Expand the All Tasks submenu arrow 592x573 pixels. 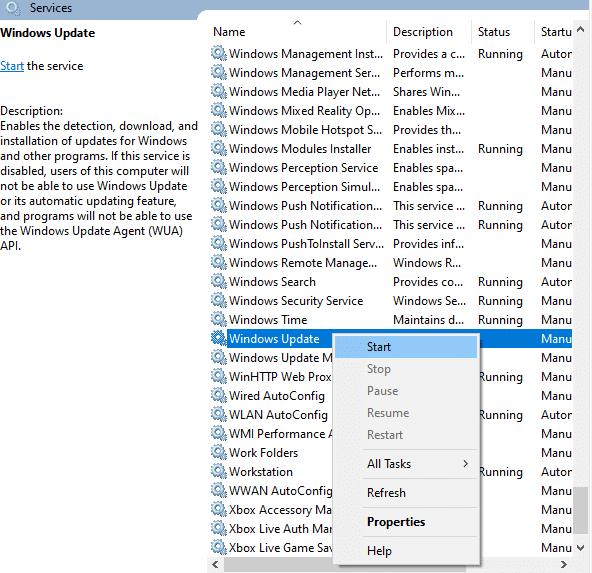point(466,464)
